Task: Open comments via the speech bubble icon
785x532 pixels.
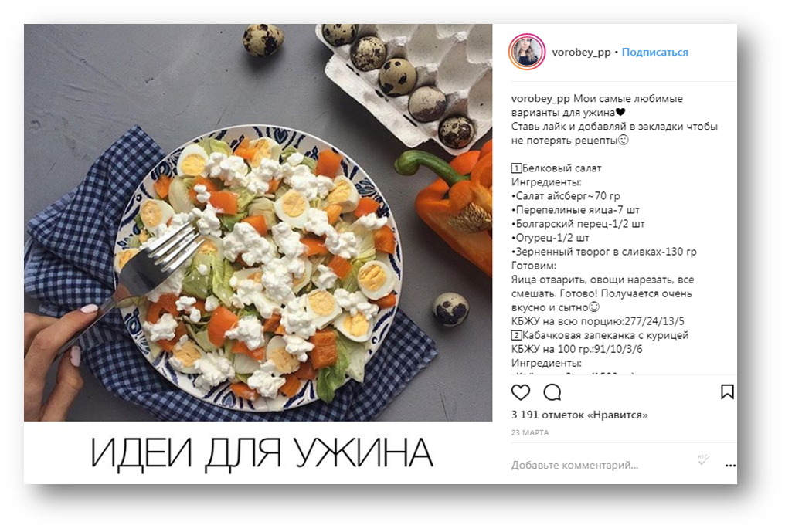Action: pyautogui.click(x=552, y=392)
